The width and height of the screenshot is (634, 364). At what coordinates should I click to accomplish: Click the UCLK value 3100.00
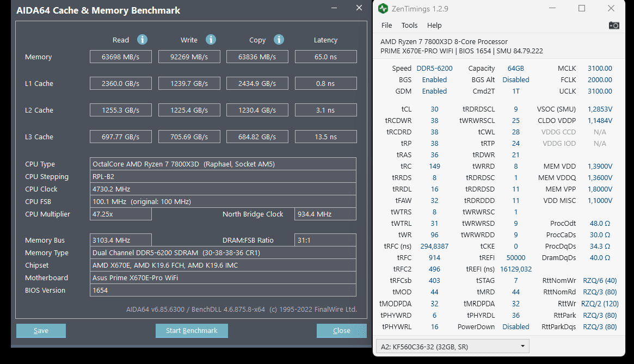coord(600,91)
